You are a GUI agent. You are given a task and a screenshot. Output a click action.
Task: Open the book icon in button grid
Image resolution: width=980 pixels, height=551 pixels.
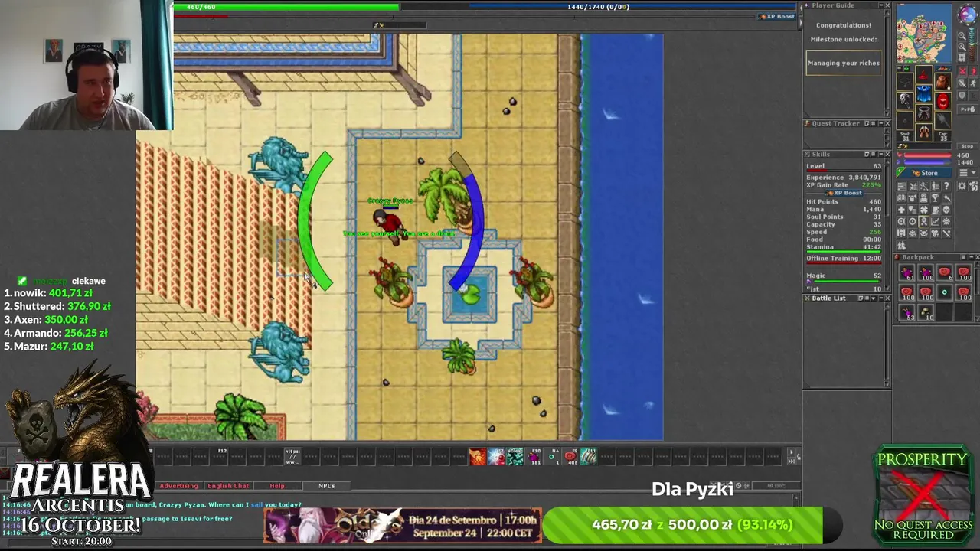[x=901, y=197]
